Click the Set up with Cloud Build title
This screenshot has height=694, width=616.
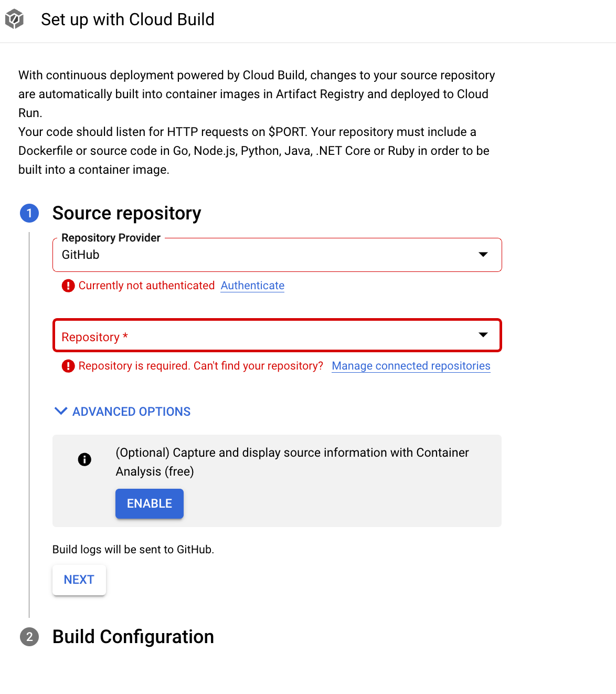pos(128,19)
